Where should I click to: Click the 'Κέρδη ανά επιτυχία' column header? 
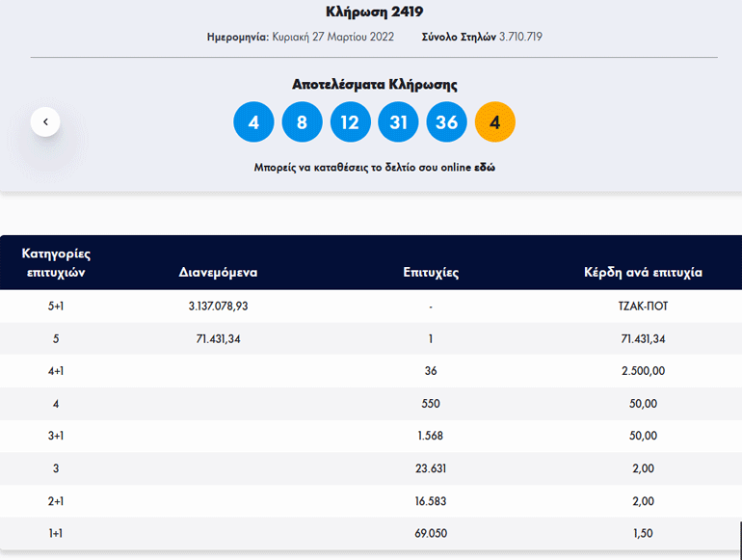coord(643,272)
